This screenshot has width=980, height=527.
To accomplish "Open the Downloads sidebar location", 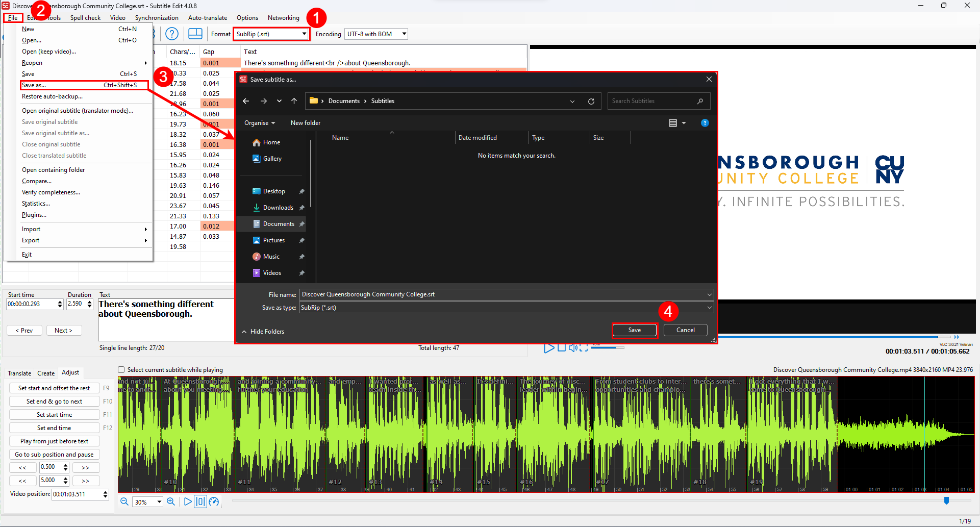I will (273, 208).
